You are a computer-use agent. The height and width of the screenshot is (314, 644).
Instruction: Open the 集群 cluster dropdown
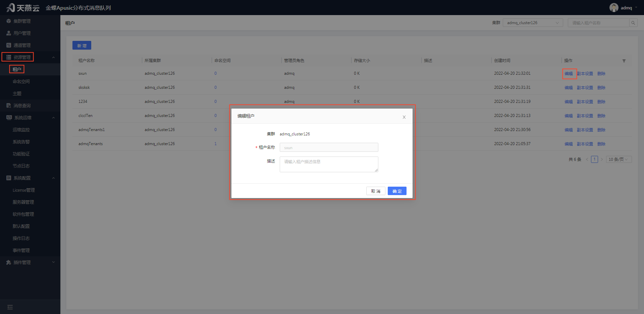[533, 23]
